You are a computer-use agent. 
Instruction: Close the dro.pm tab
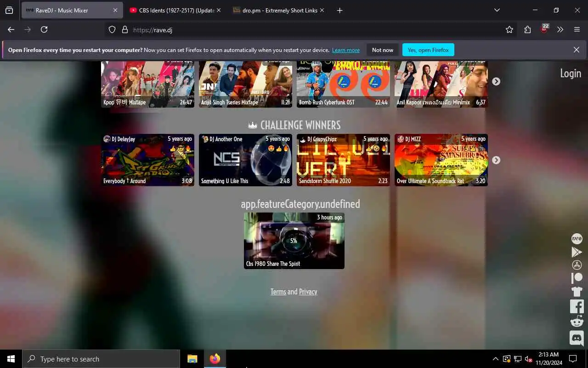point(322,10)
